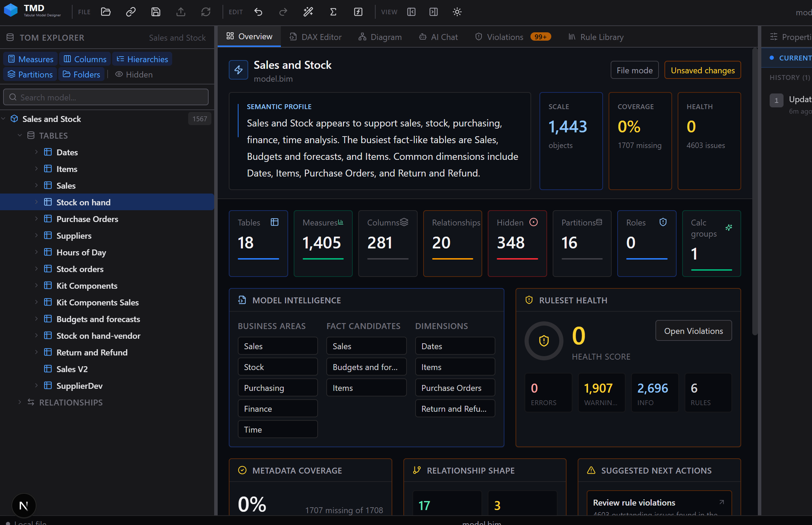Toggle the Hierarchies filter
The height and width of the screenshot is (525, 812).
142,59
